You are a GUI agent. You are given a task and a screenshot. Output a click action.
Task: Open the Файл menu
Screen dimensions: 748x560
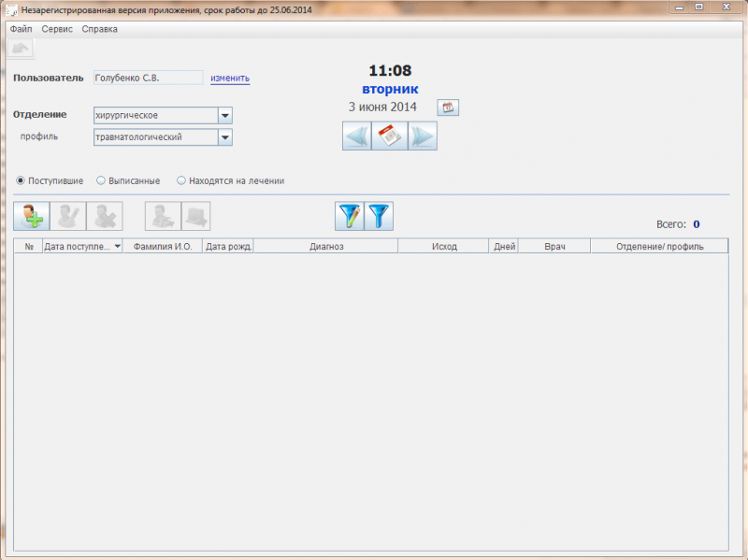(x=21, y=29)
